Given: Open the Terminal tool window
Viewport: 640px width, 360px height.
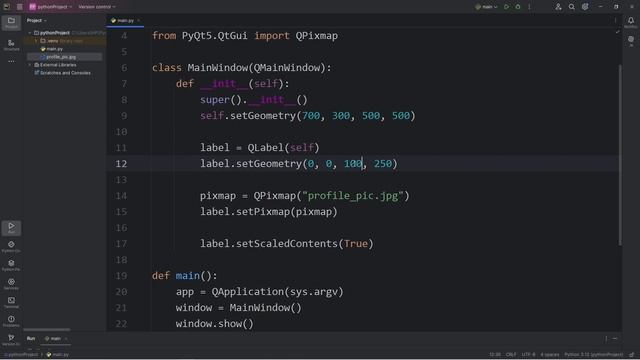Looking at the screenshot, I should [x=11, y=302].
